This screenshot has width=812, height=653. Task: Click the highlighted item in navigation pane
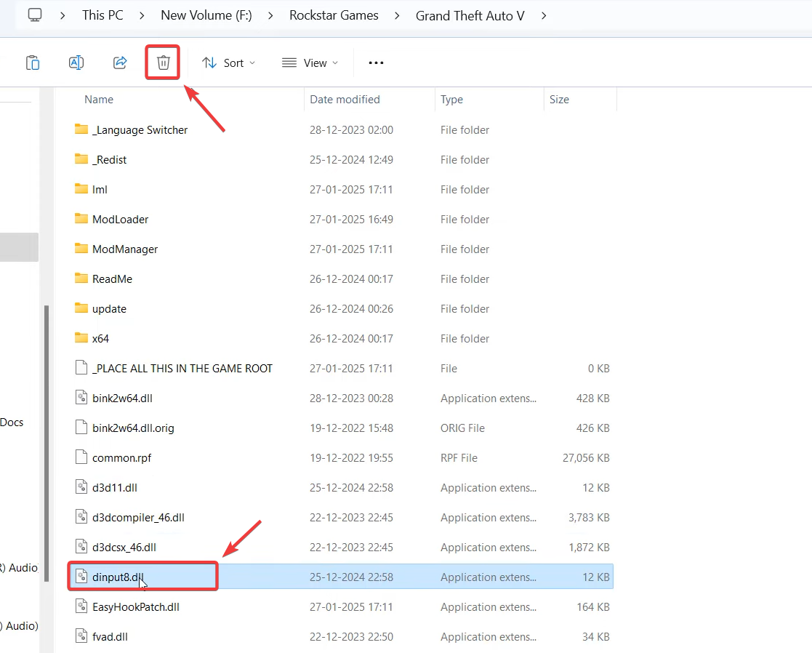[x=19, y=247]
